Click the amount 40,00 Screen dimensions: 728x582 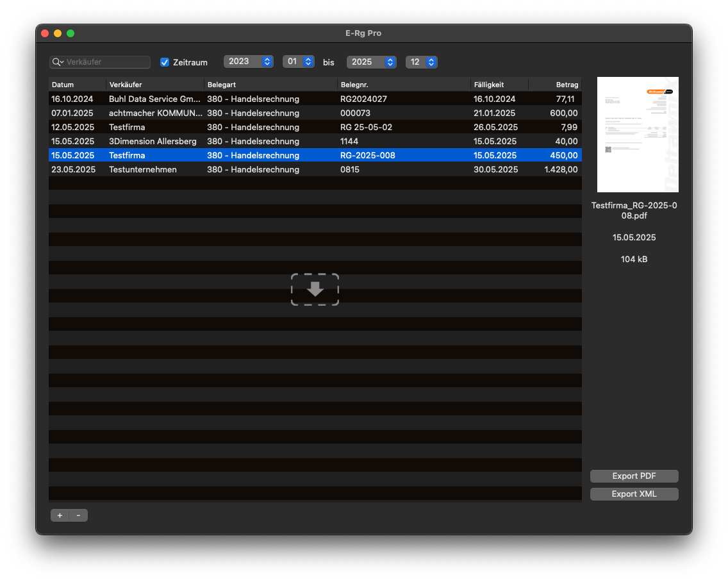[x=567, y=141]
